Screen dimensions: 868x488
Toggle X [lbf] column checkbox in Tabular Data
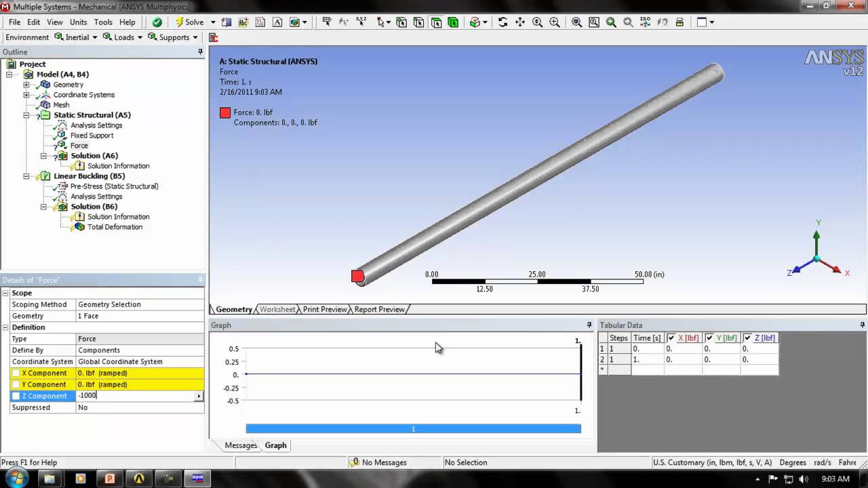671,338
